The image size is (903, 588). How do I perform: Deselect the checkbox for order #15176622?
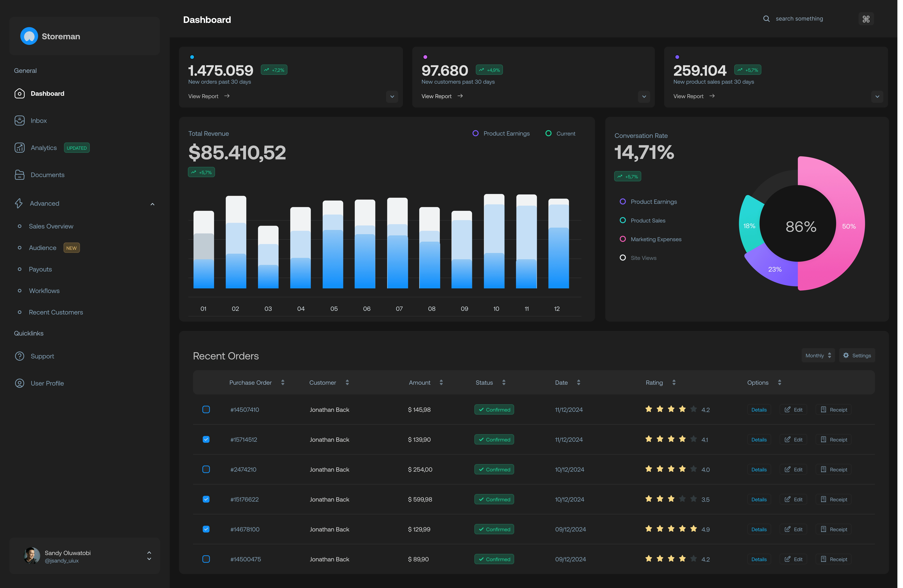click(x=206, y=499)
